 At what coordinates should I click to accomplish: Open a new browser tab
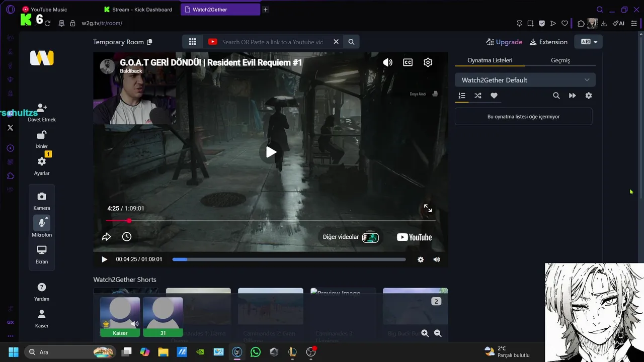[x=265, y=10]
